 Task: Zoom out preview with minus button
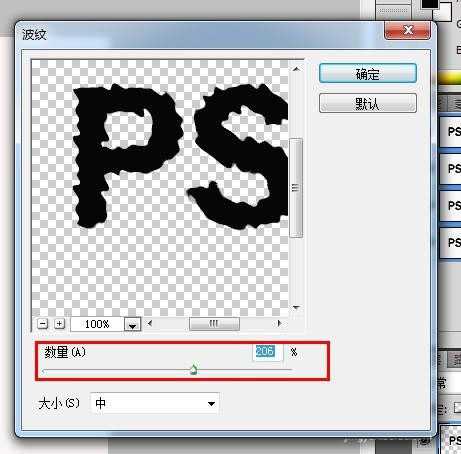tap(43, 324)
